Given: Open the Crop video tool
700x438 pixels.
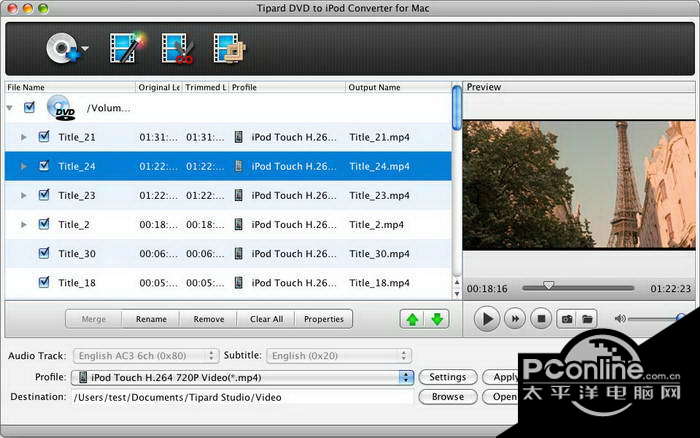Looking at the screenshot, I should coord(229,48).
